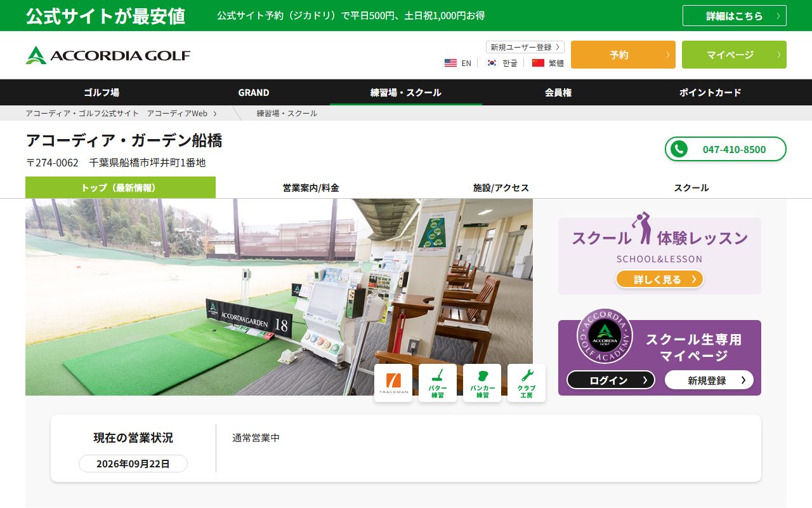The width and height of the screenshot is (812, 508).
Task: Switch to the 施設/アクセス tab
Action: point(501,187)
